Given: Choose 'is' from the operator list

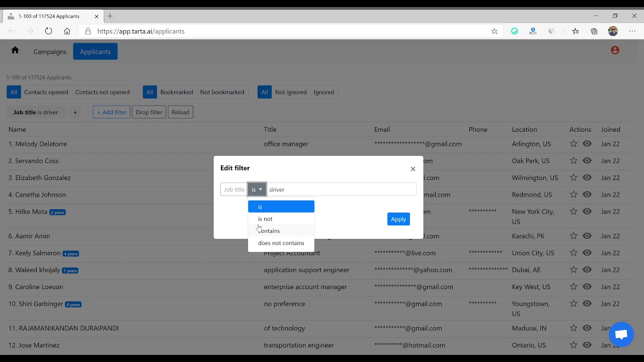Looking at the screenshot, I should coord(281,207).
